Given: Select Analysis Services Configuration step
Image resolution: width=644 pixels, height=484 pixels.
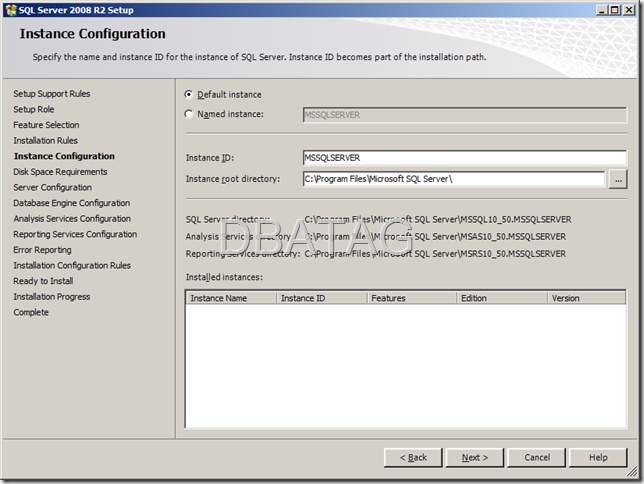Looking at the screenshot, I should [72, 219].
